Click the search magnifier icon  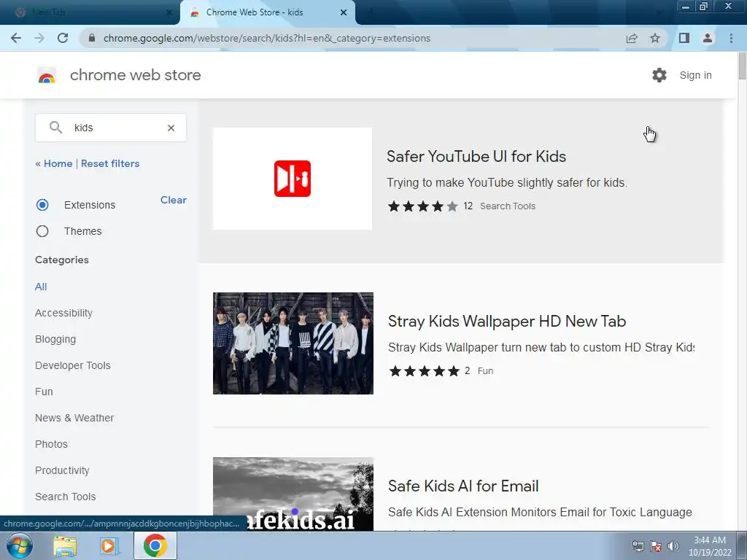(x=55, y=127)
